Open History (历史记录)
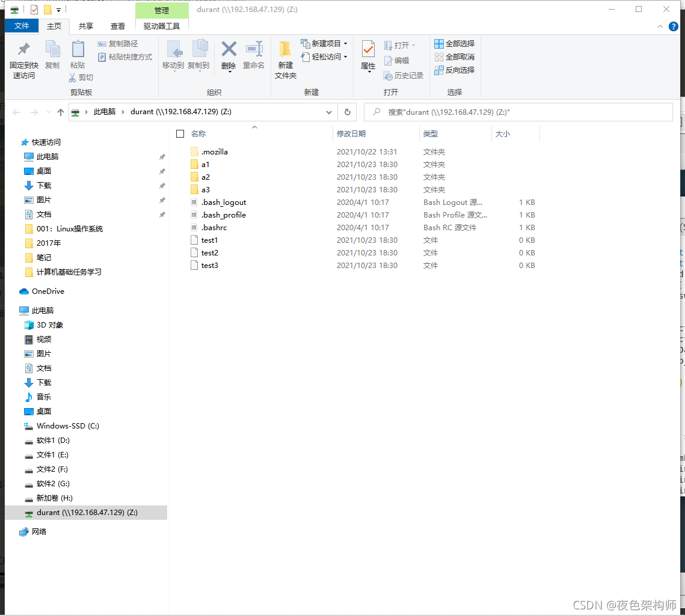This screenshot has width=685, height=616. coord(403,76)
